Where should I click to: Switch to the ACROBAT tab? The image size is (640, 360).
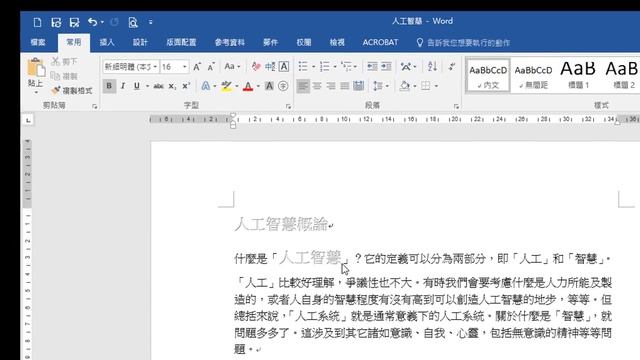coord(380,42)
